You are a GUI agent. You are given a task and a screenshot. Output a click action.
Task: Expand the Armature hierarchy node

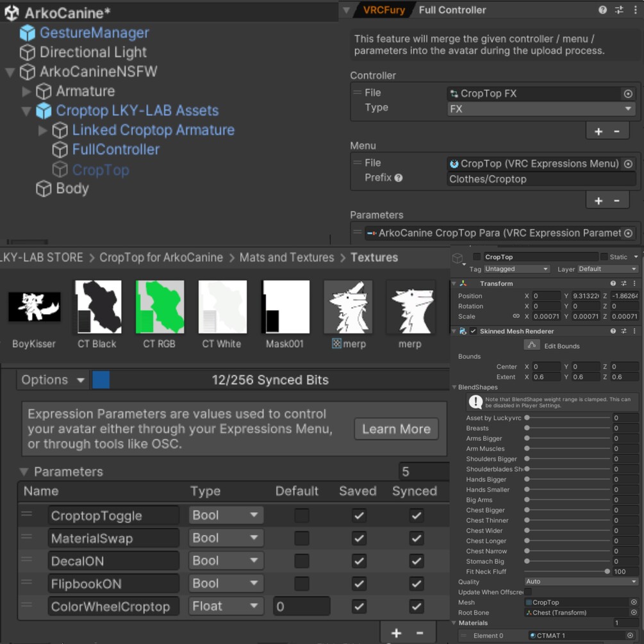[26, 91]
